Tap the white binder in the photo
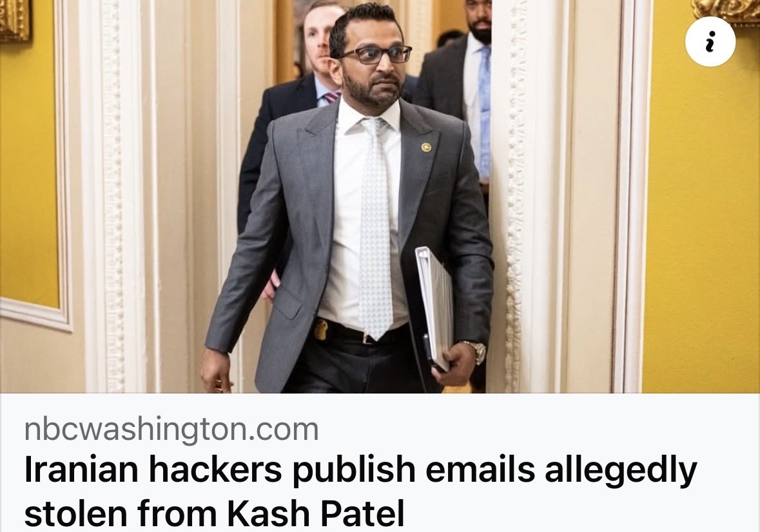Image resolution: width=760 pixels, height=532 pixels. pyautogui.click(x=434, y=308)
